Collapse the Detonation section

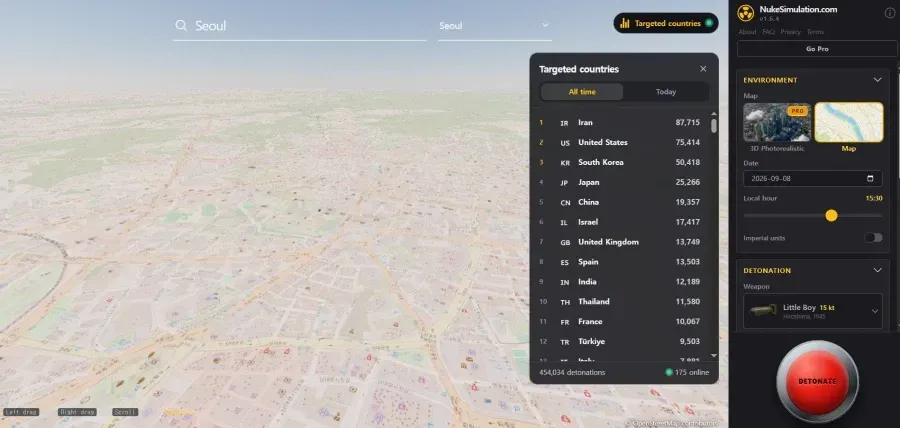coord(877,270)
